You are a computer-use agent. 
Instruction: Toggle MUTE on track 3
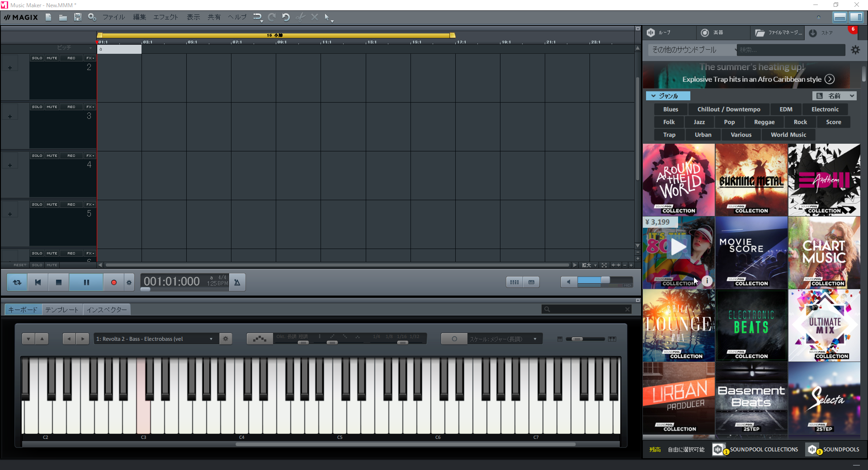pos(52,107)
